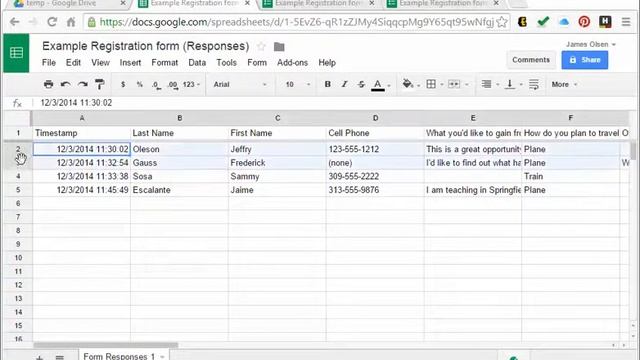Toggle Bold formatting
This screenshot has width=640, height=360.
click(x=327, y=84)
